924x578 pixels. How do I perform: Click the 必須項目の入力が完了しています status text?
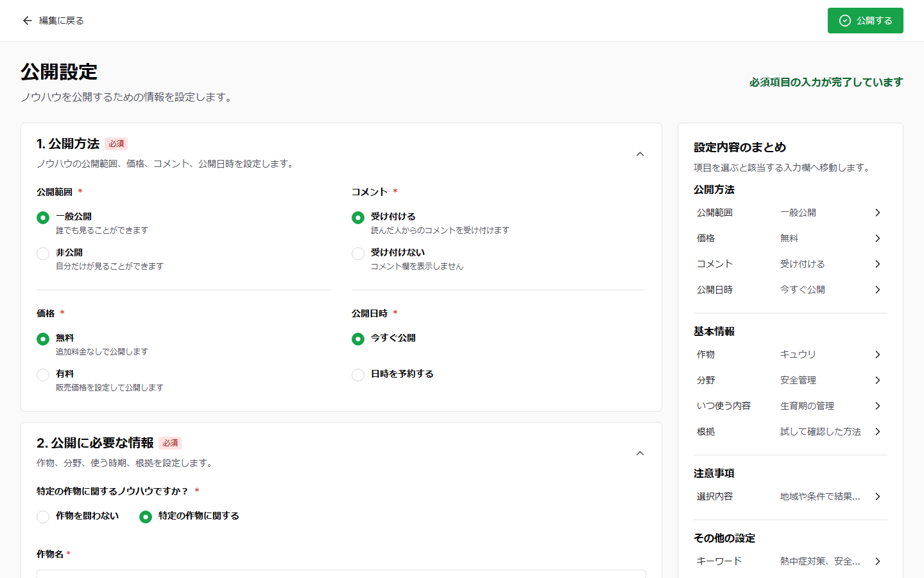pos(826,82)
